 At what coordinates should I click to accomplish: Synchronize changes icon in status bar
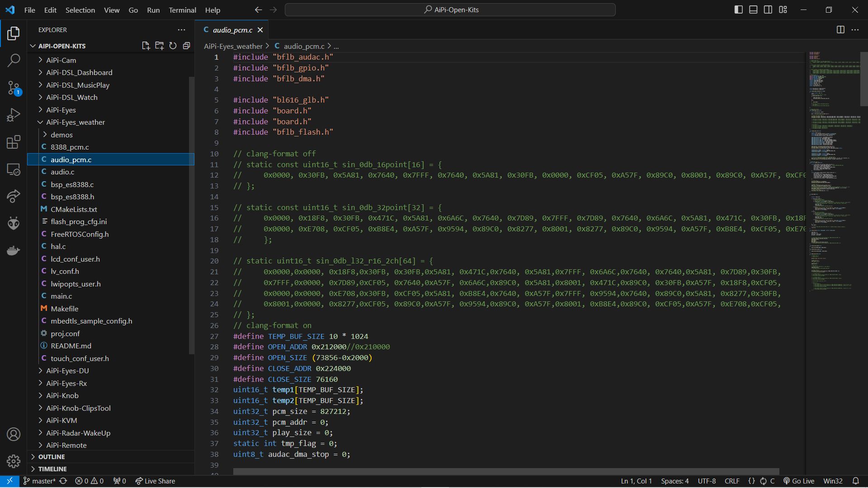point(63,481)
